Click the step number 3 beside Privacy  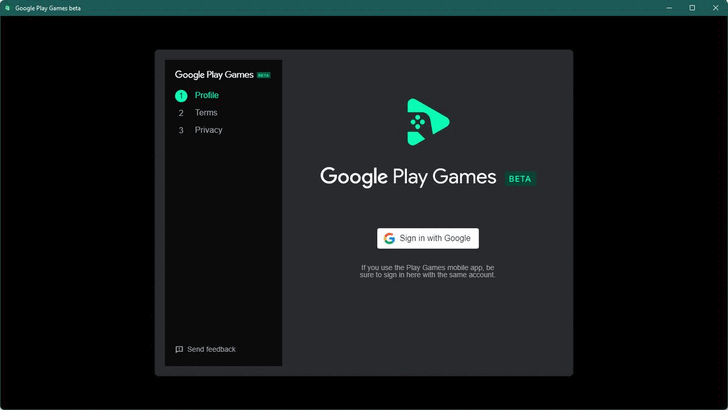click(x=181, y=130)
